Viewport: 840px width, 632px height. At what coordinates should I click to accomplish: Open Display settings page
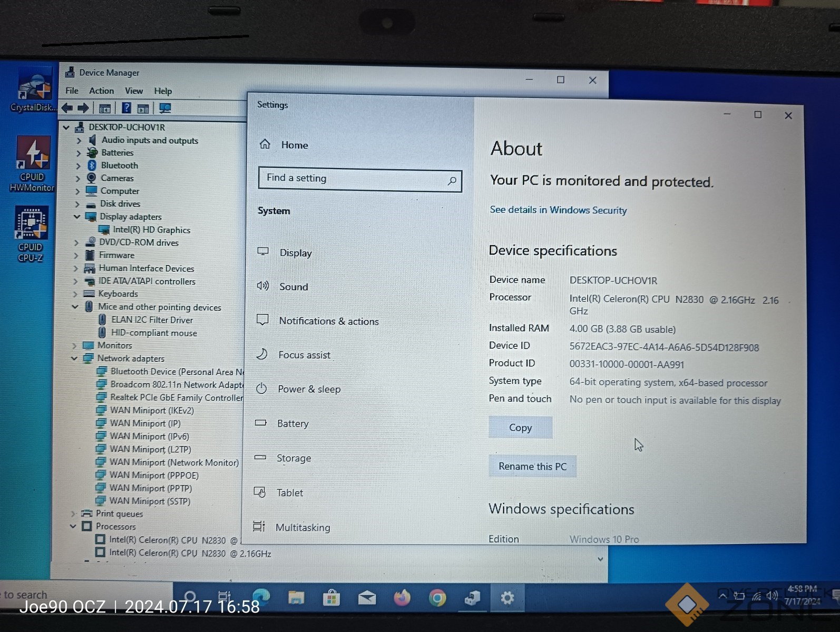point(286,253)
